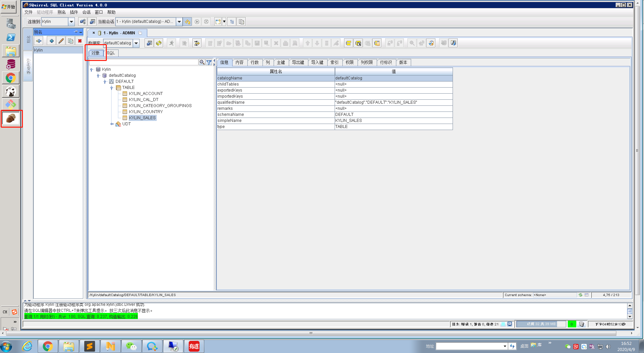Click the blue funnel filter icon above tree

click(209, 62)
